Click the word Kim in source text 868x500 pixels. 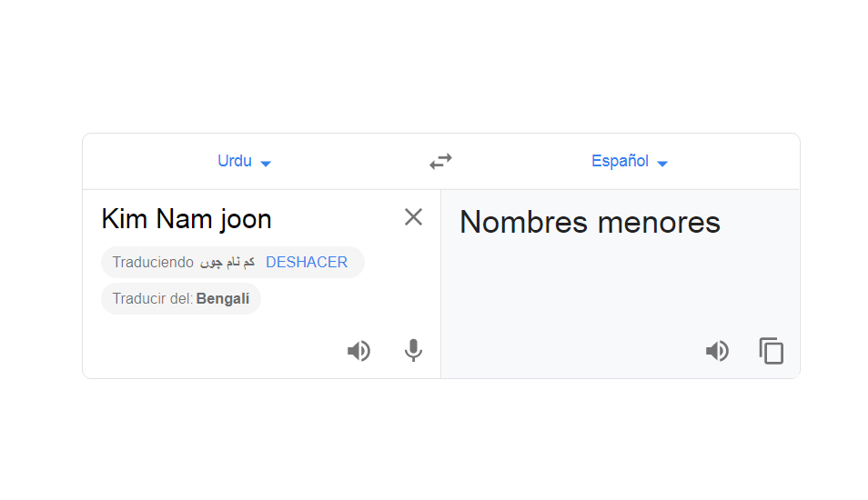click(x=124, y=219)
